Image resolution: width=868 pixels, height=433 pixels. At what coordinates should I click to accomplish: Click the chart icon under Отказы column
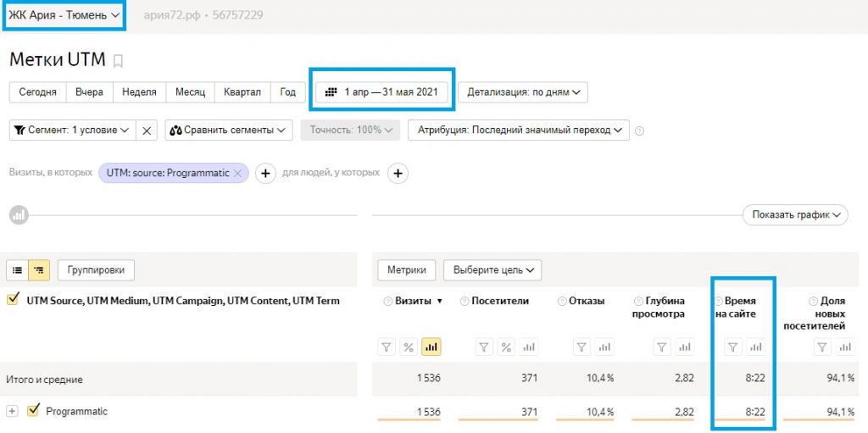tap(604, 347)
